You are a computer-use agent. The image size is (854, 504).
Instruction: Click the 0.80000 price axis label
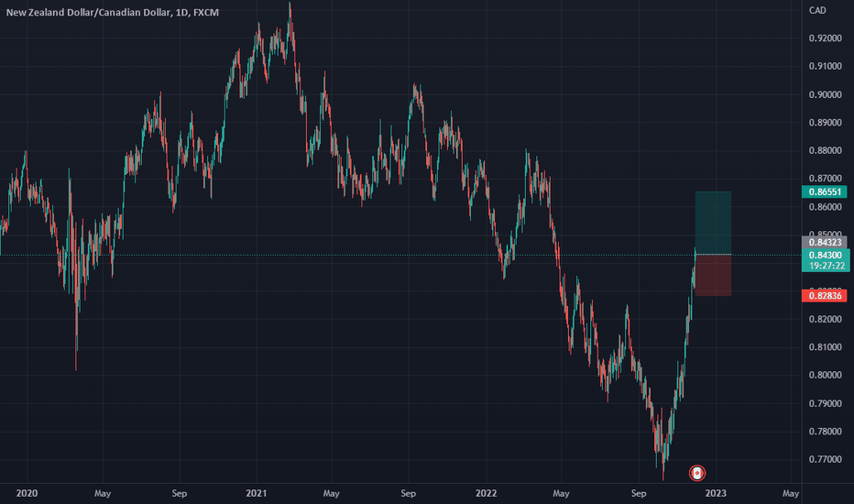click(x=825, y=375)
